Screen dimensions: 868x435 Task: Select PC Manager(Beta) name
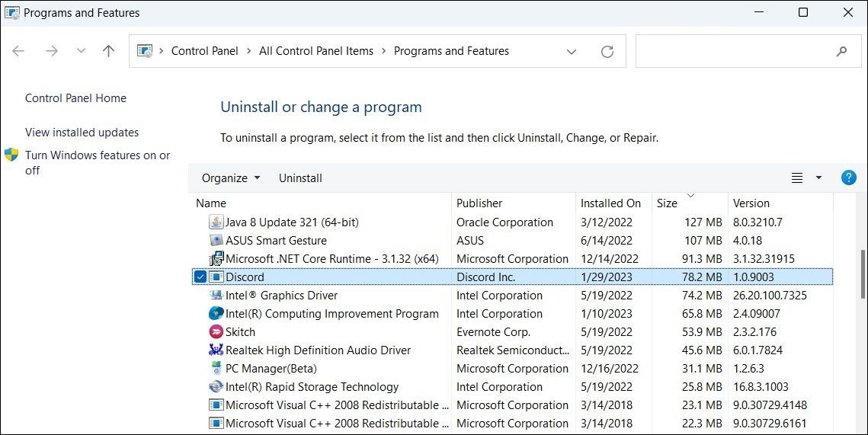[x=271, y=368]
